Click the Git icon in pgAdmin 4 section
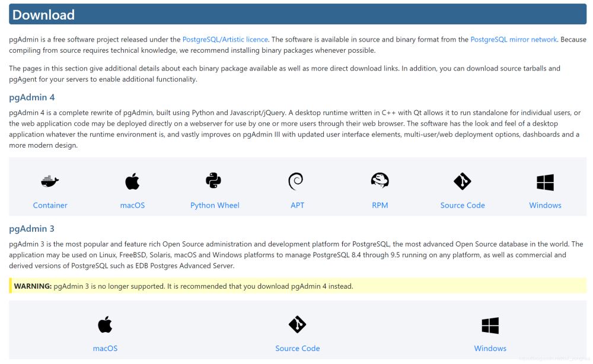The image size is (593, 364). tap(462, 181)
